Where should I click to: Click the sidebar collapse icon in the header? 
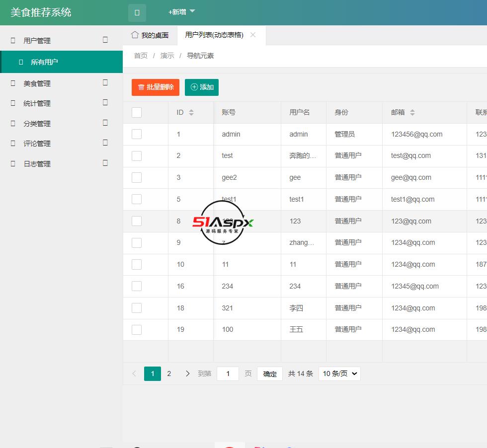[x=137, y=12]
